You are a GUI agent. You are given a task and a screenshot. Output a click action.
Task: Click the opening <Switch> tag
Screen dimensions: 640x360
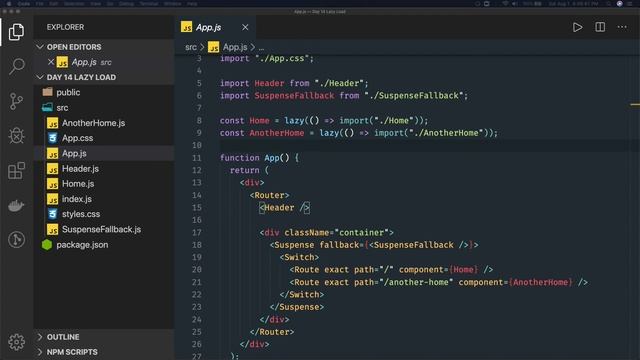pos(299,257)
